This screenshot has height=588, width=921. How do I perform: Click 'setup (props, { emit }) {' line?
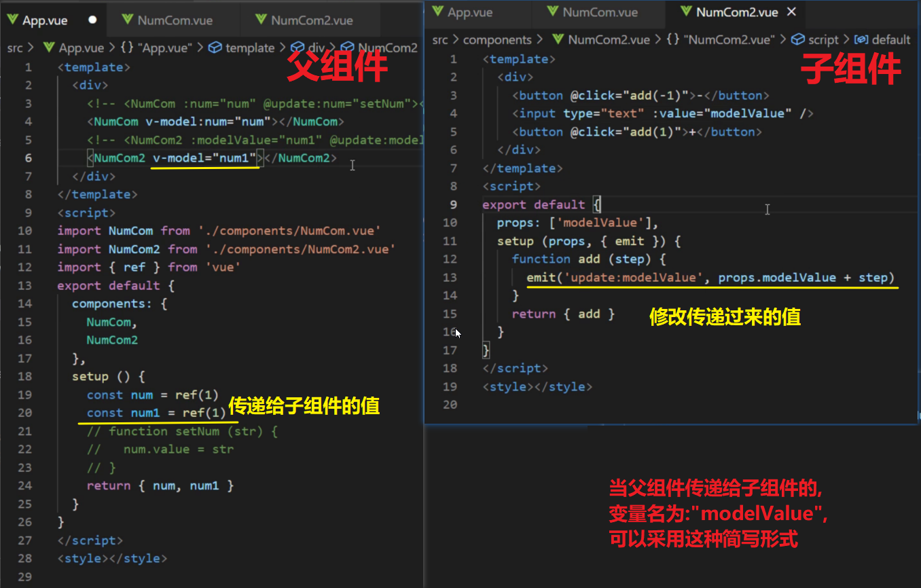588,241
